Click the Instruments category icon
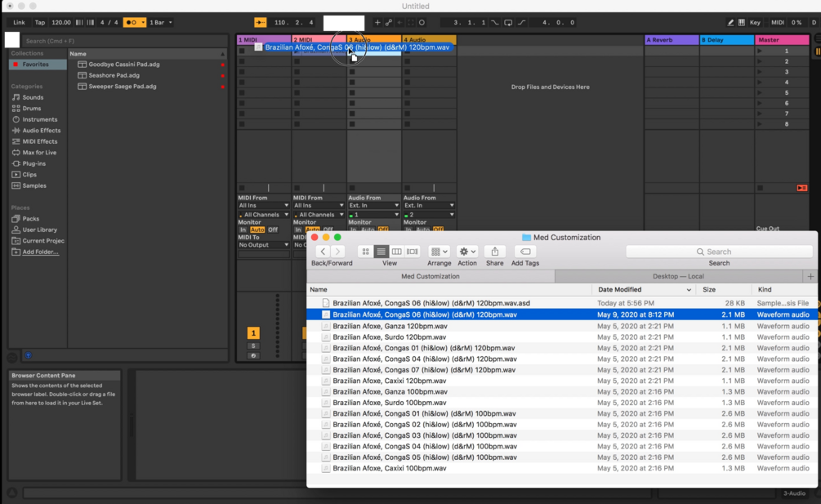This screenshot has height=504, width=821. (x=16, y=119)
